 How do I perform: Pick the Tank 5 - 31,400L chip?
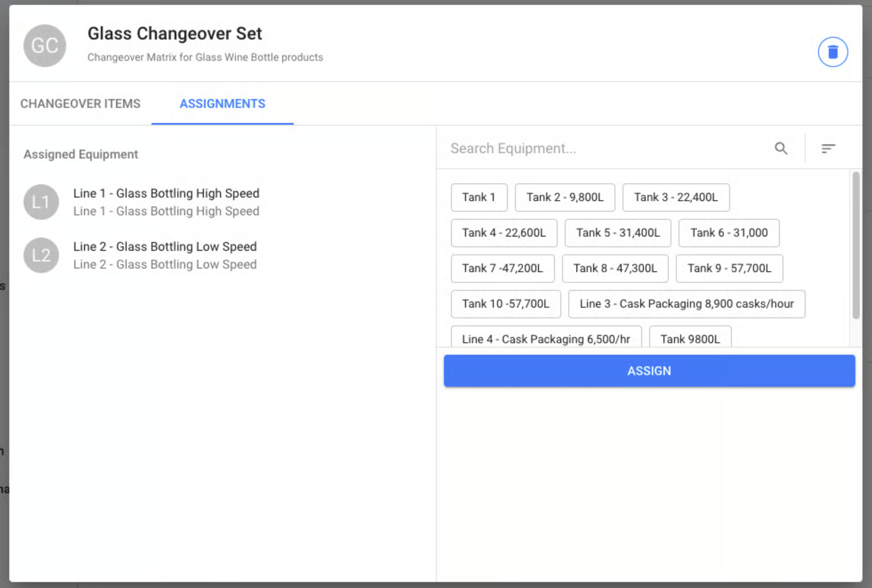coord(618,233)
